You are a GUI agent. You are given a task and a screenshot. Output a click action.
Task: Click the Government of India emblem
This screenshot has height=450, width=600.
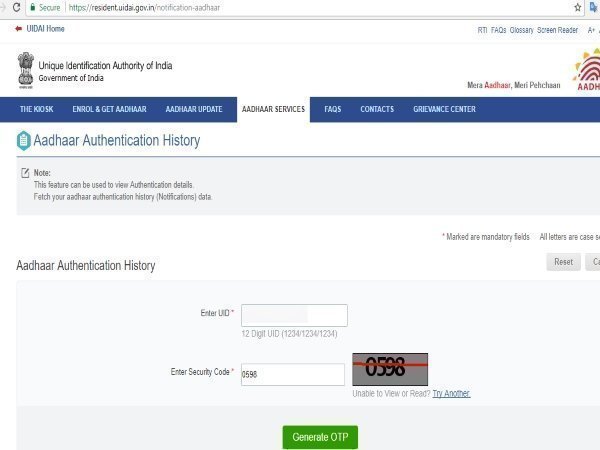25,70
